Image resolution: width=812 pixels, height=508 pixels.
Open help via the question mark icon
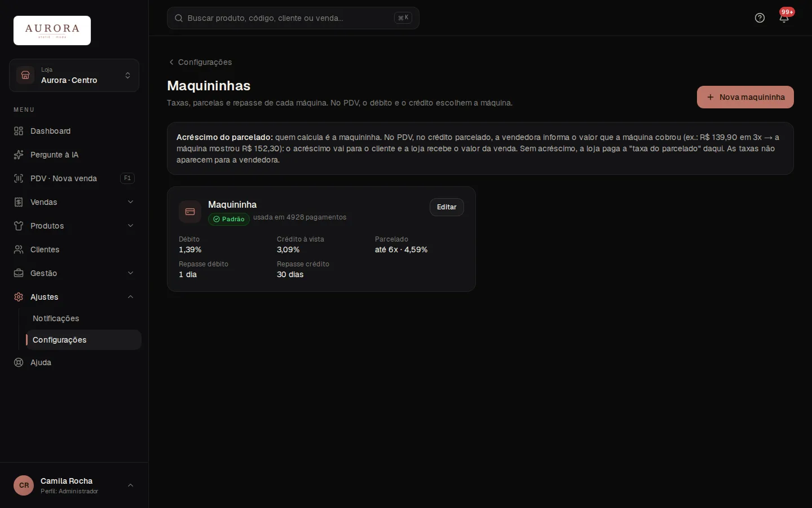point(760,18)
